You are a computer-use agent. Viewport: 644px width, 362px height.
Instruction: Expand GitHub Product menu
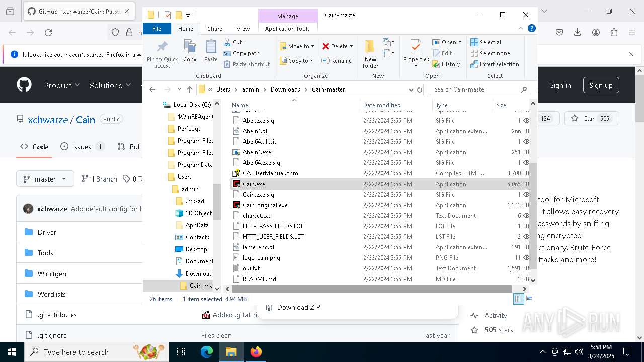click(62, 85)
